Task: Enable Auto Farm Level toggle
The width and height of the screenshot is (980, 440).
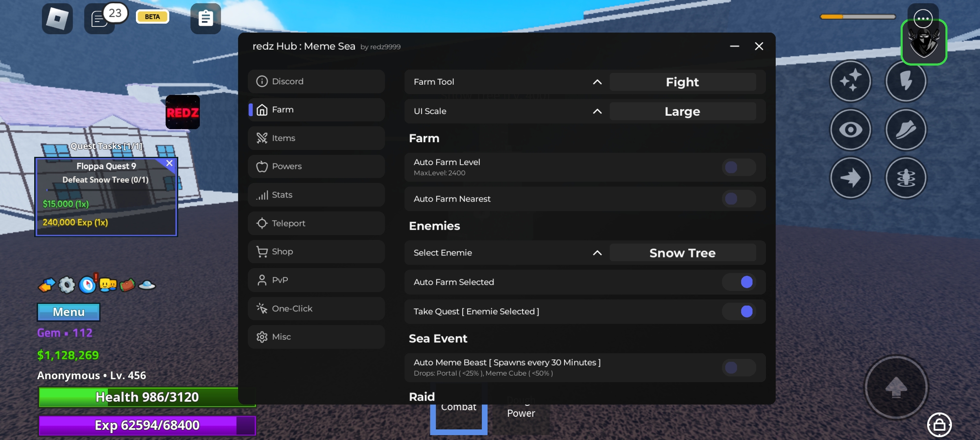Action: [738, 167]
